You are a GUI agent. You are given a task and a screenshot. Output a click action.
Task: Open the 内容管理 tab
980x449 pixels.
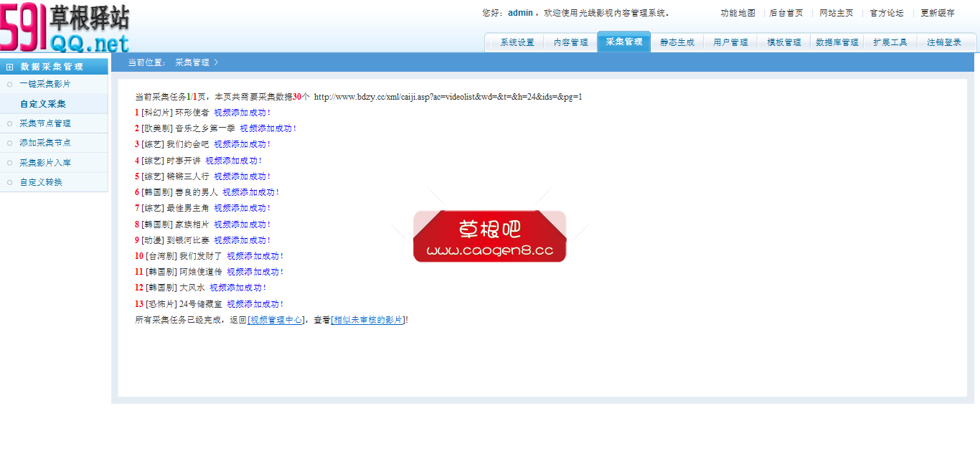click(x=570, y=42)
